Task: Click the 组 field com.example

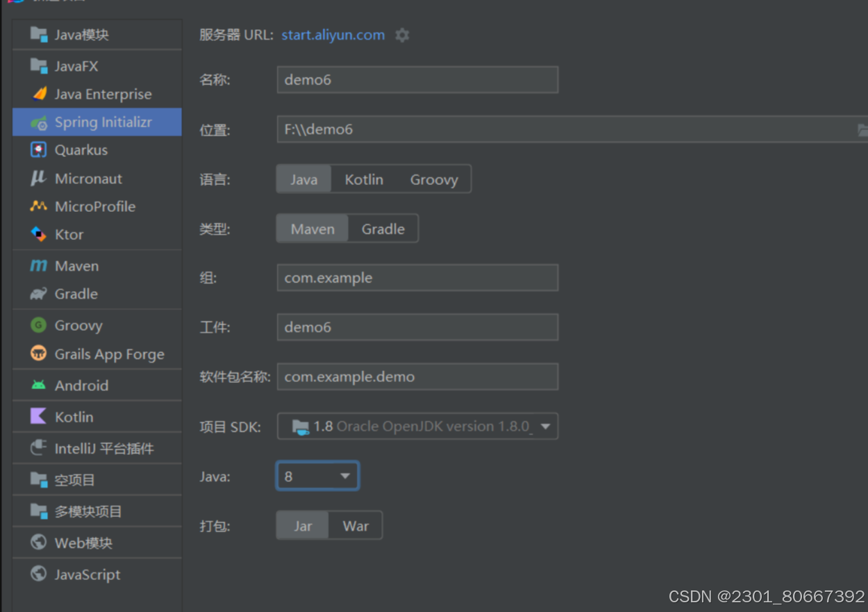Action: click(417, 278)
